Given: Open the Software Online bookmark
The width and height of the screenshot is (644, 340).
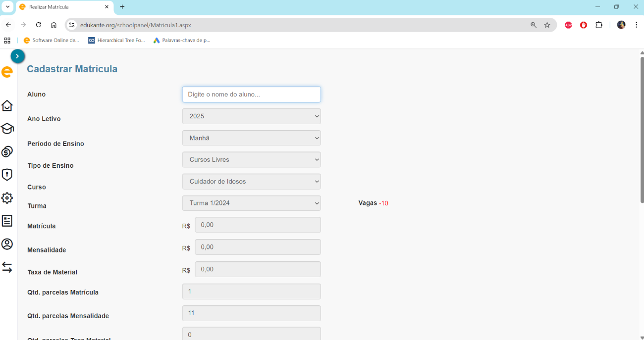Looking at the screenshot, I should (52, 41).
